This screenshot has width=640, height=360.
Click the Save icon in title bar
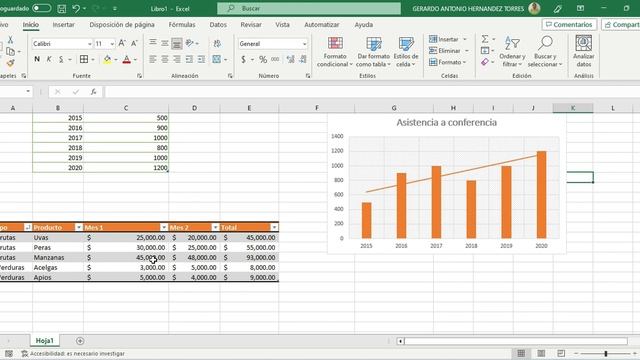point(62,8)
